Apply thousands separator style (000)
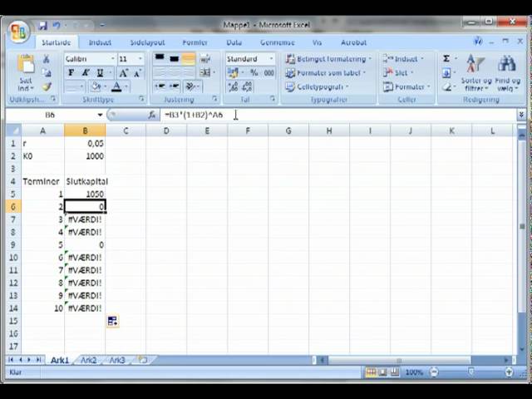The image size is (532, 399). (x=268, y=72)
